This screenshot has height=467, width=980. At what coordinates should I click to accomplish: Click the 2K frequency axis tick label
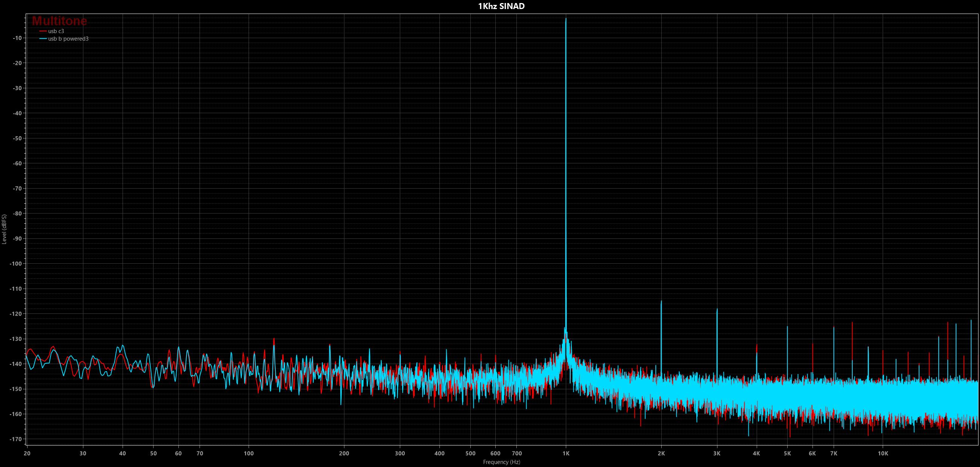661,453
